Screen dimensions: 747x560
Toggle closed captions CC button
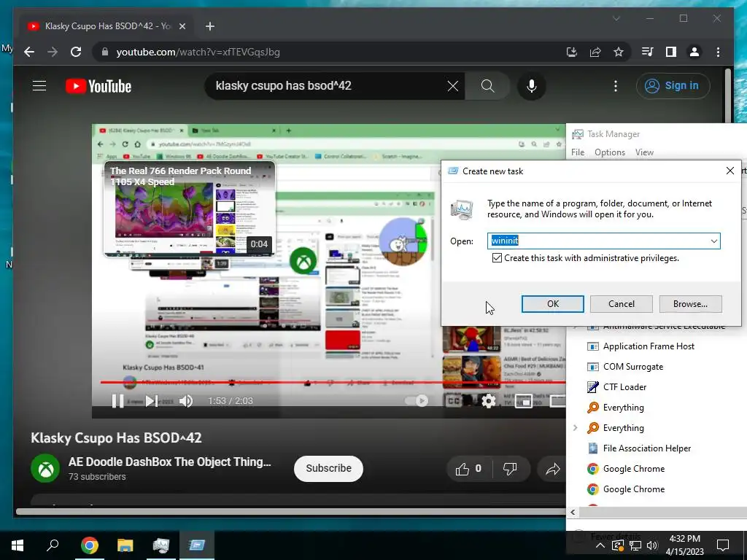coord(454,401)
